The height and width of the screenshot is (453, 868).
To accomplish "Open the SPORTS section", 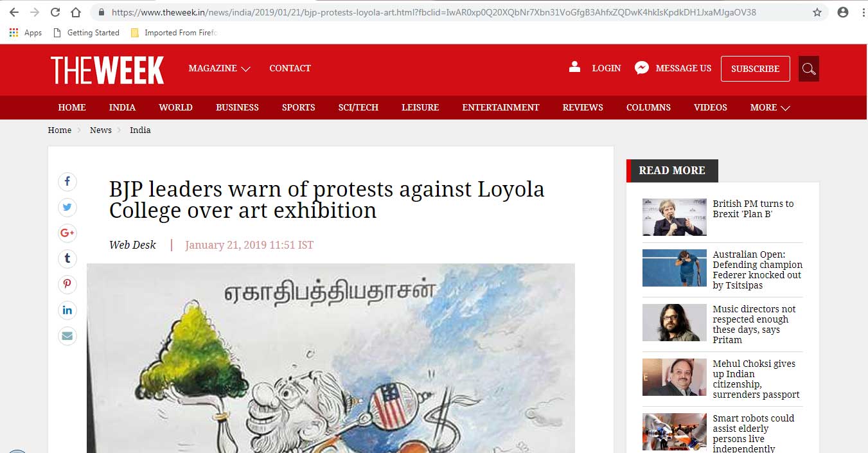I will 298,107.
